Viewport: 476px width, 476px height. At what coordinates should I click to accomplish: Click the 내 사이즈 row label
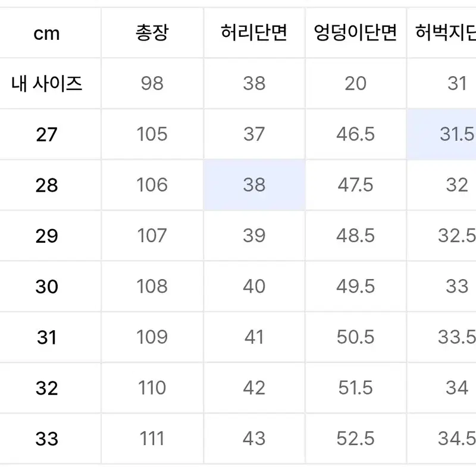click(x=47, y=83)
